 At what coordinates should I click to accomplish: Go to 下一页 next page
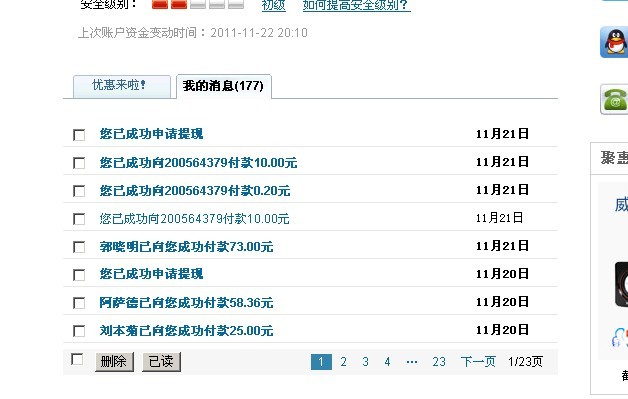[478, 362]
